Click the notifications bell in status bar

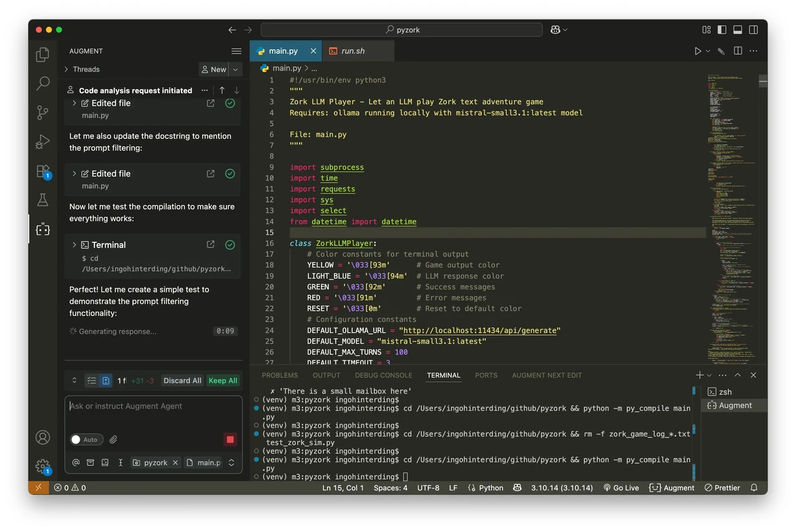(754, 488)
